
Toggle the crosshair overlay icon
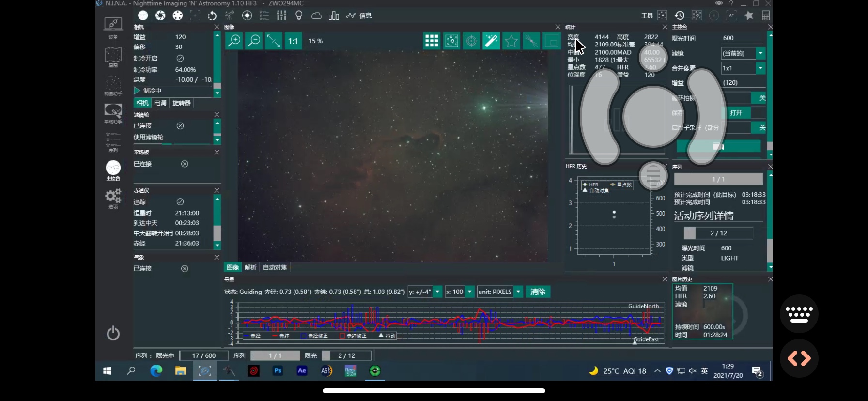click(x=471, y=41)
